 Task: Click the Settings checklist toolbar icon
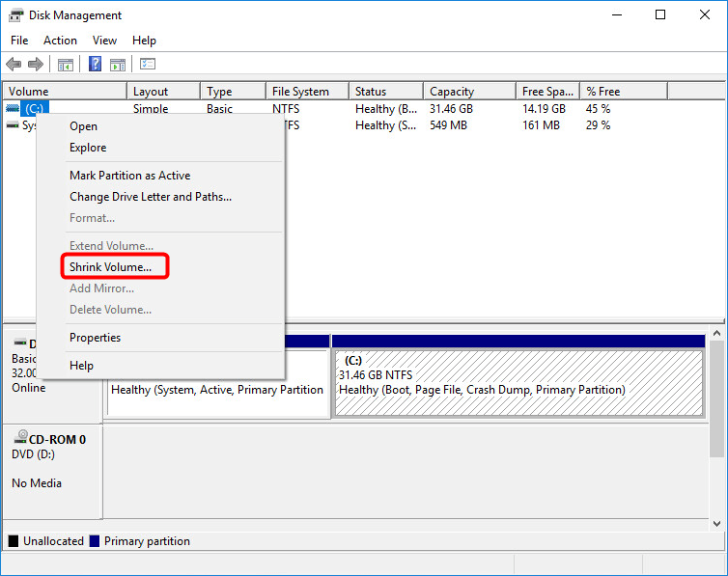click(x=148, y=64)
